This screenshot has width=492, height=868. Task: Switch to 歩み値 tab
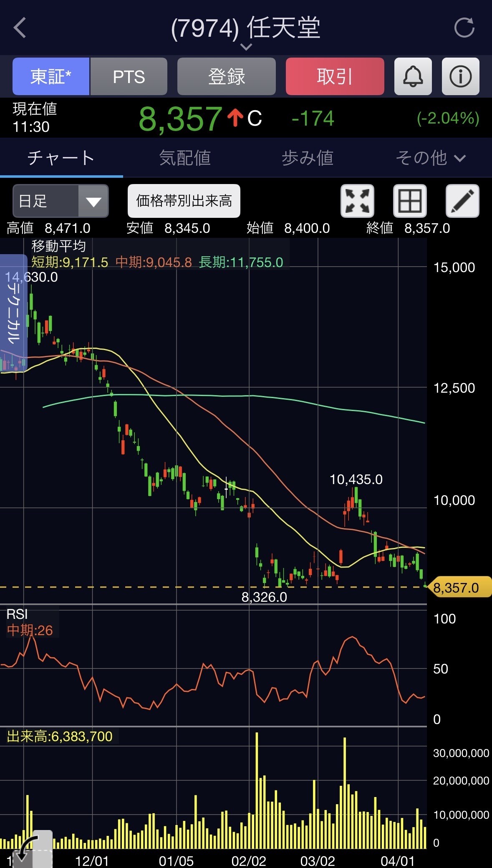pyautogui.click(x=308, y=158)
